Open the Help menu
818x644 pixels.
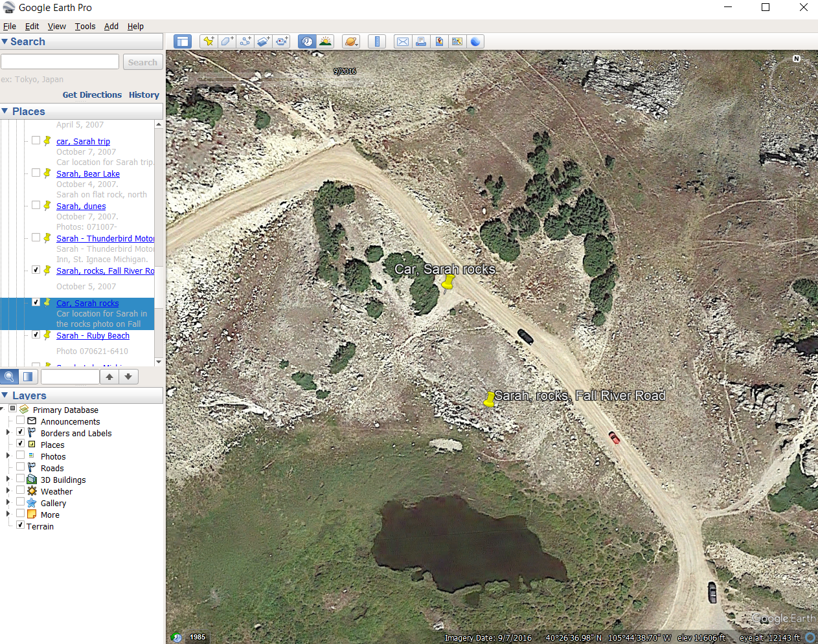(135, 27)
